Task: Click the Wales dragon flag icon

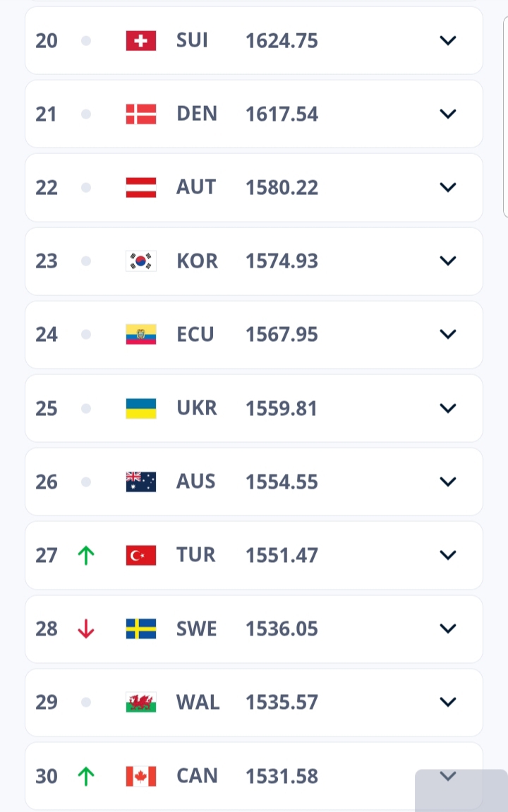Action: 141,703
